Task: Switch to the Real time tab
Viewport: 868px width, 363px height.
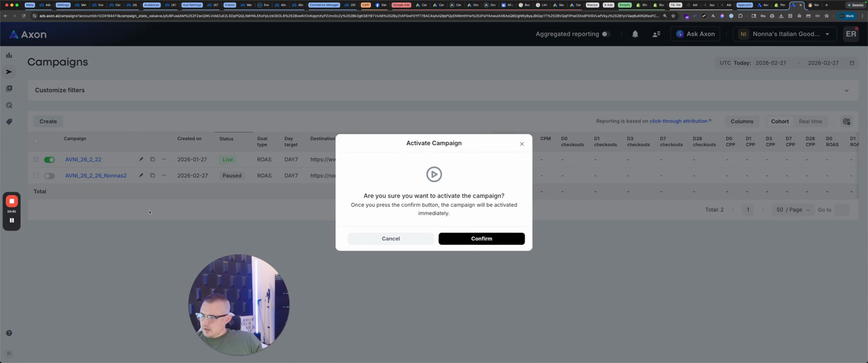Action: coord(810,121)
